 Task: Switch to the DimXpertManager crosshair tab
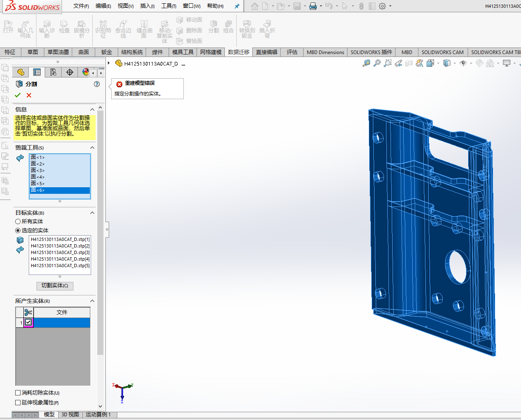(x=70, y=72)
